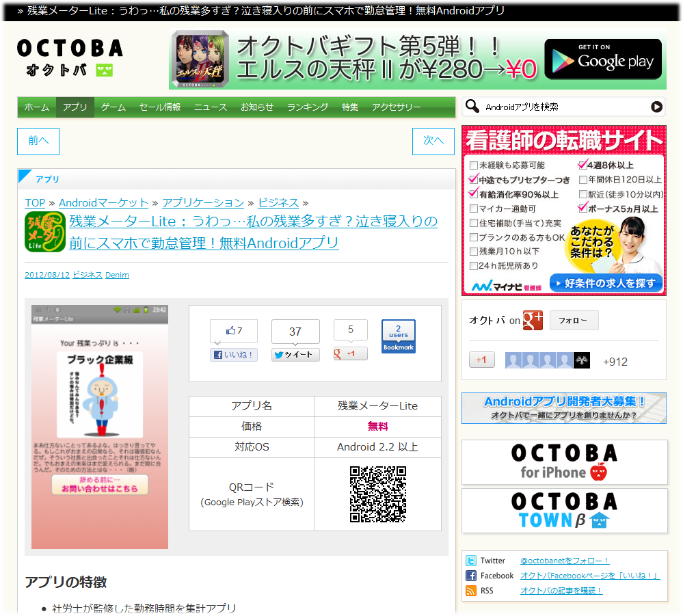Open the Hatena Bookmark users badge
The height and width of the screenshot is (616, 683).
(x=398, y=336)
